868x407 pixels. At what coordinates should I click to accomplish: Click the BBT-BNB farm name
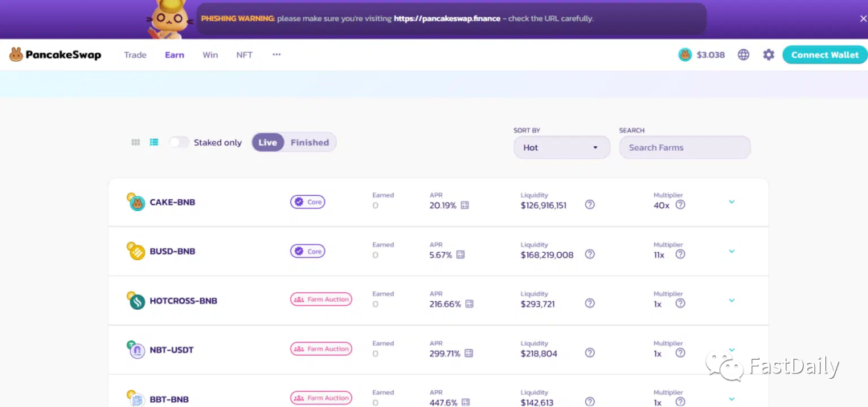click(169, 399)
